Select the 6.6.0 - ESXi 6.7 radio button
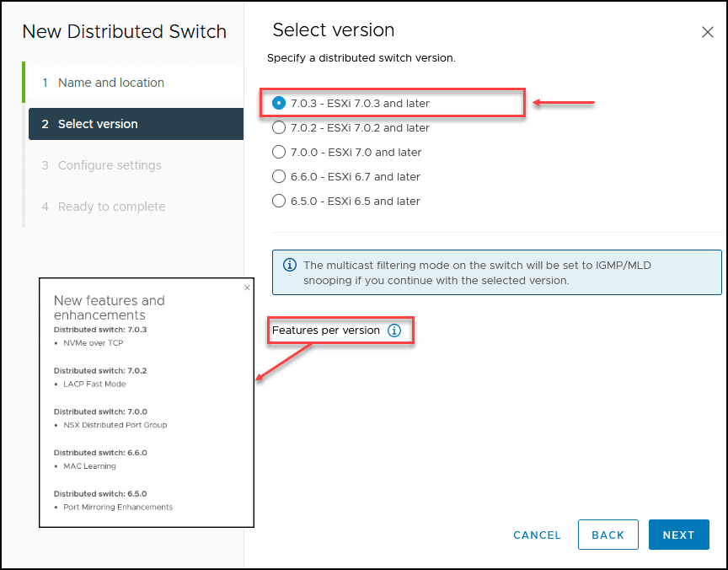The height and width of the screenshot is (570, 728). tap(279, 176)
